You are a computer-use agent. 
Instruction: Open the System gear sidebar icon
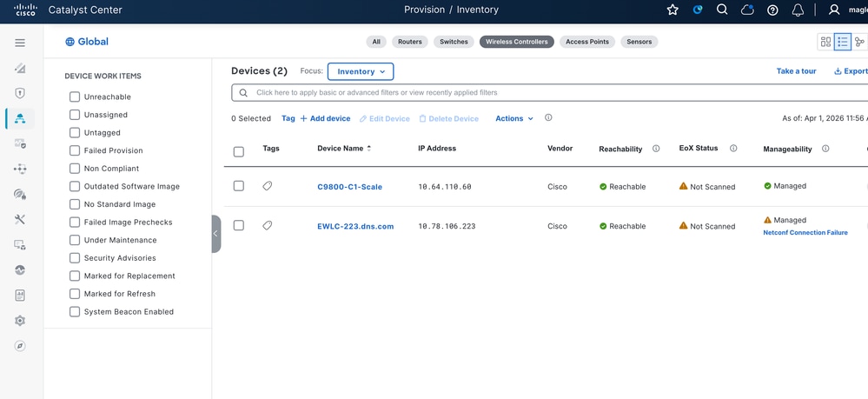(x=20, y=320)
